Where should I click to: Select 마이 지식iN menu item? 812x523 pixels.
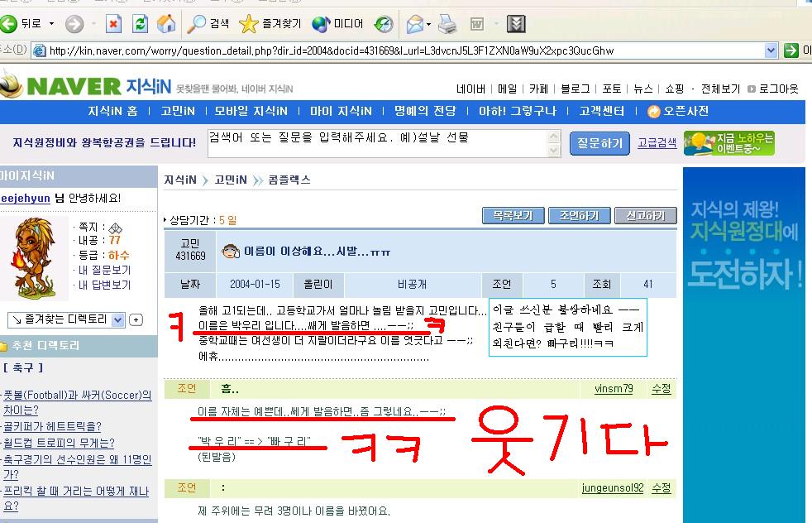[x=341, y=111]
